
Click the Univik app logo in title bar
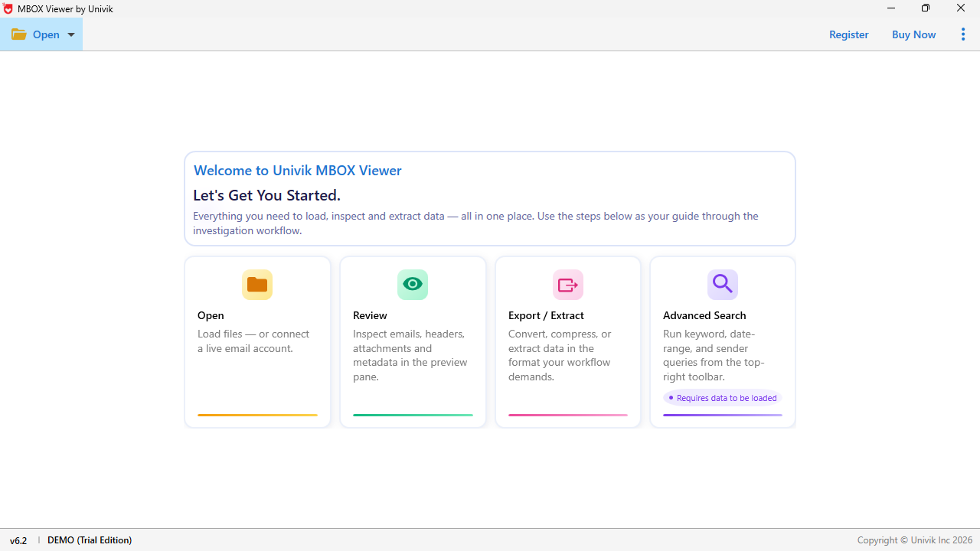8,8
